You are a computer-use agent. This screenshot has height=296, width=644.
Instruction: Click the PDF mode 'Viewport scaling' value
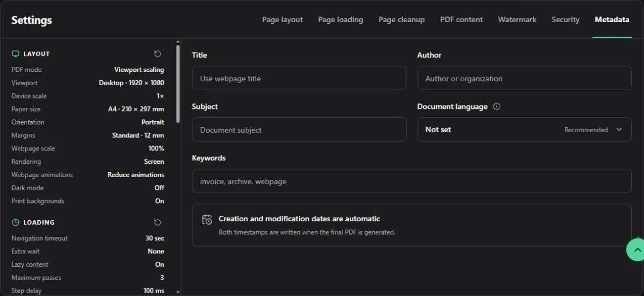pos(139,70)
